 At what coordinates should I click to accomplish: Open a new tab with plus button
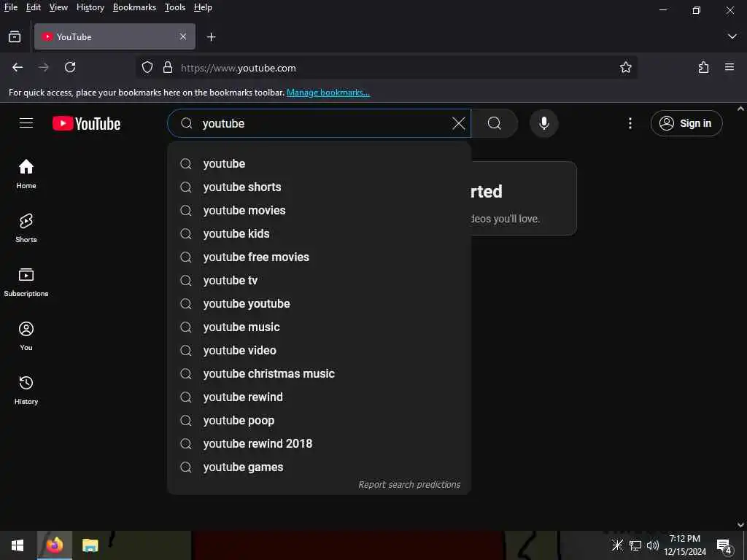tap(211, 36)
